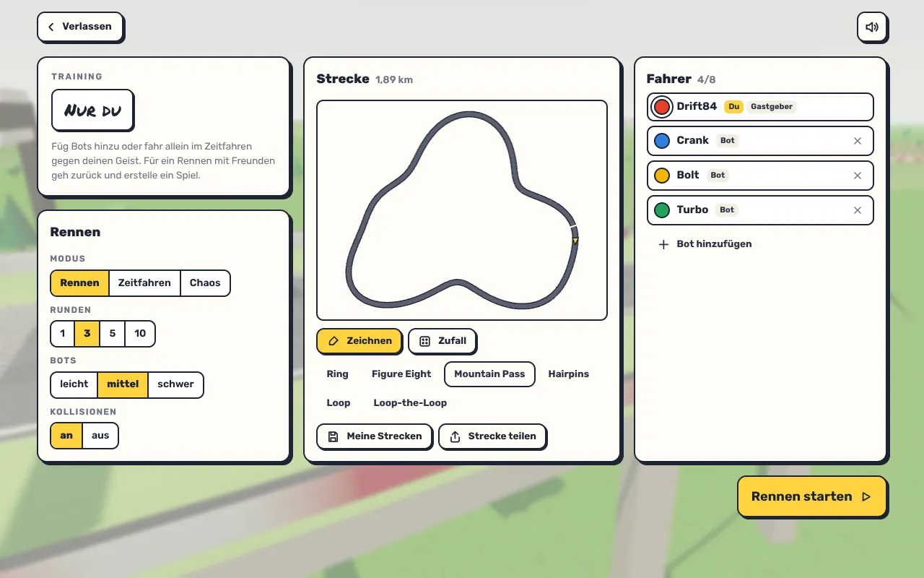Viewport: 924px width, 578px height.
Task: Click the Verlassen button
Action: (80, 27)
